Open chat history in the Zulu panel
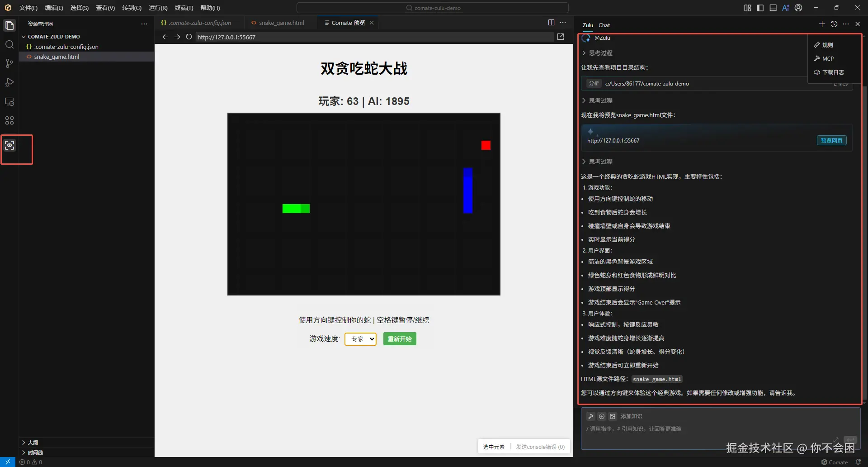The width and height of the screenshot is (868, 467). tap(834, 24)
